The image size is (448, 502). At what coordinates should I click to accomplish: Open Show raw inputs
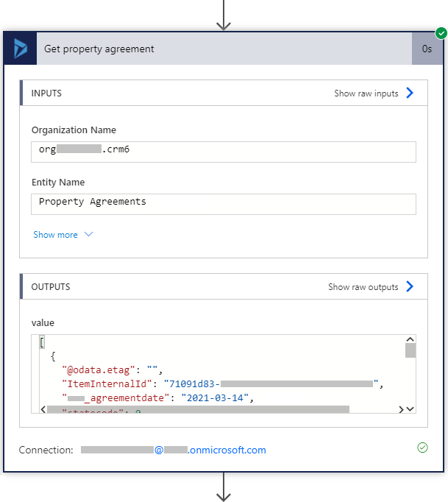pos(366,93)
